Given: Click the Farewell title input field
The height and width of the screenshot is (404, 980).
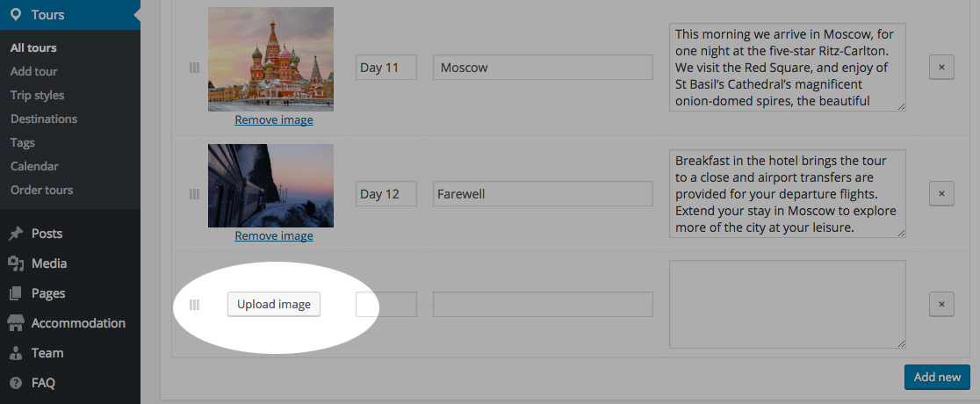Looking at the screenshot, I should (x=543, y=193).
